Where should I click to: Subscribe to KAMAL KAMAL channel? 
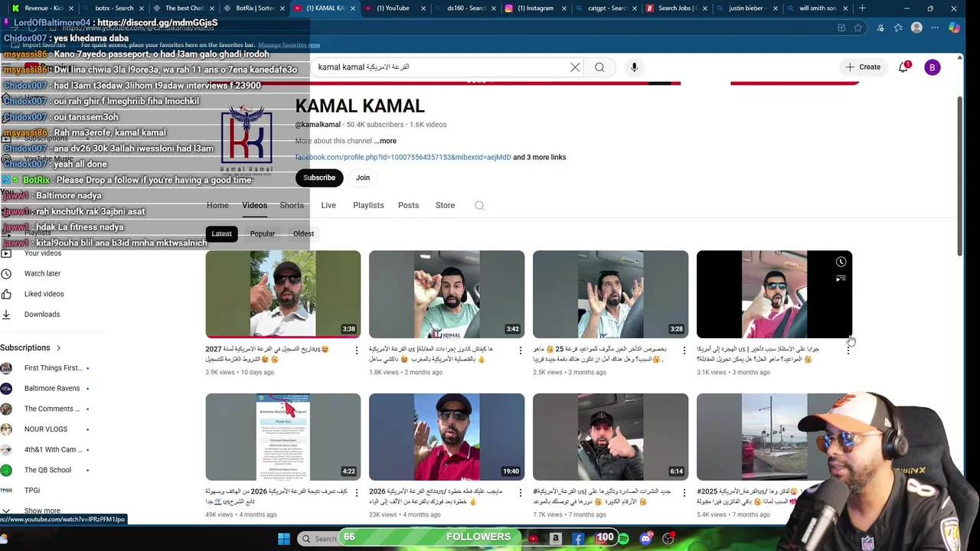tap(319, 178)
